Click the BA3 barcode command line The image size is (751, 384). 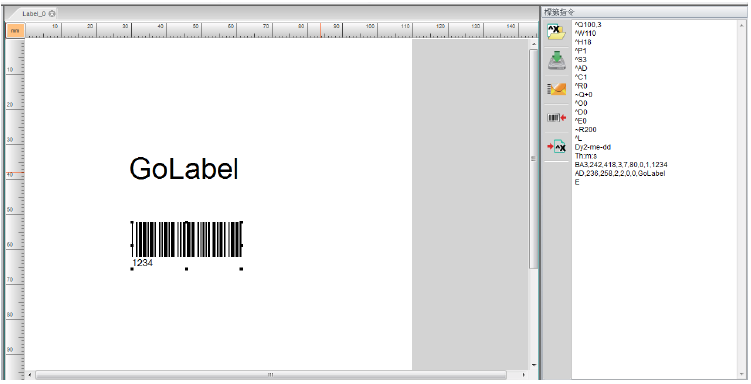[621, 164]
